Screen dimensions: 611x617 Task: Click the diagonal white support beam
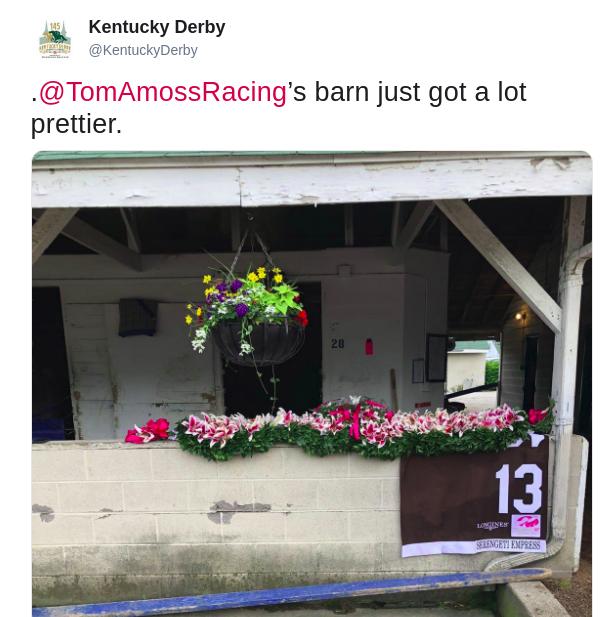499,266
